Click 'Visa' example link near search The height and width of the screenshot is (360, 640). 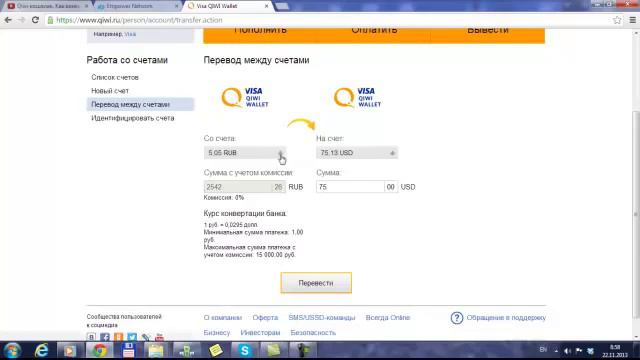point(130,34)
